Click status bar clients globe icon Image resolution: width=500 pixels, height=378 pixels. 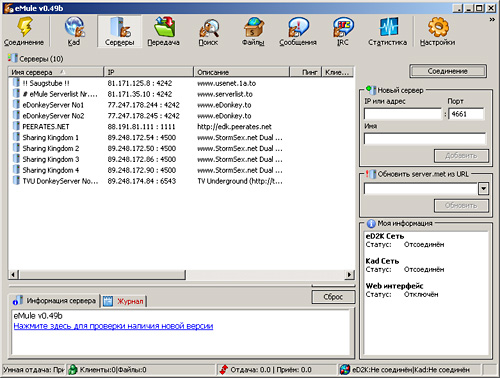(73, 369)
